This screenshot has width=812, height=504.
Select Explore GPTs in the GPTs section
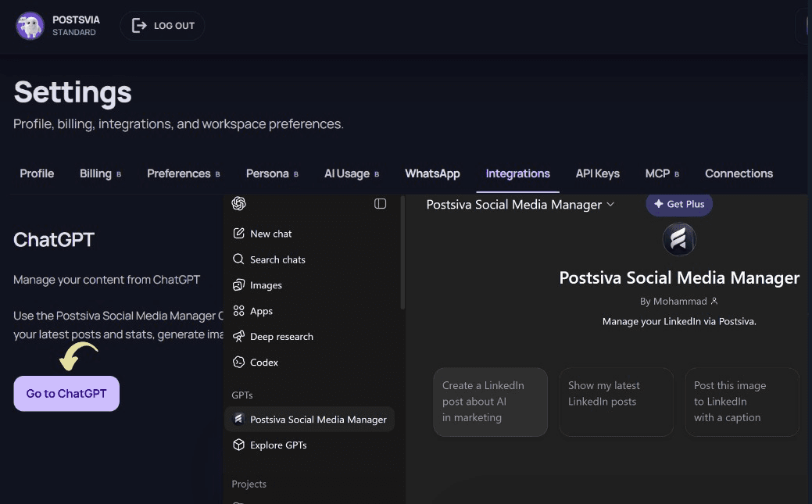(280, 445)
